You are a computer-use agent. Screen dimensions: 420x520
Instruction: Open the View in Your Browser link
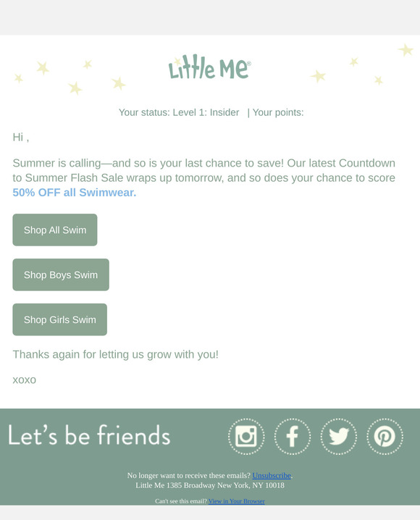tap(236, 501)
